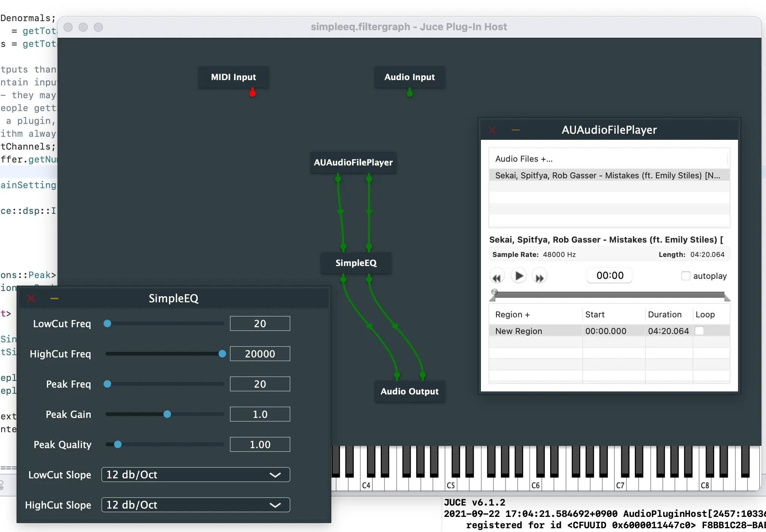
Task: Click the green Audio Input output pin
Action: pyautogui.click(x=410, y=93)
